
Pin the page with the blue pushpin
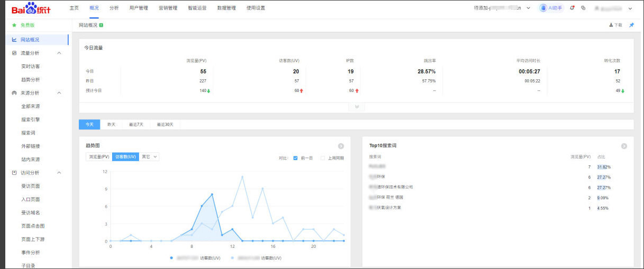pos(631,25)
